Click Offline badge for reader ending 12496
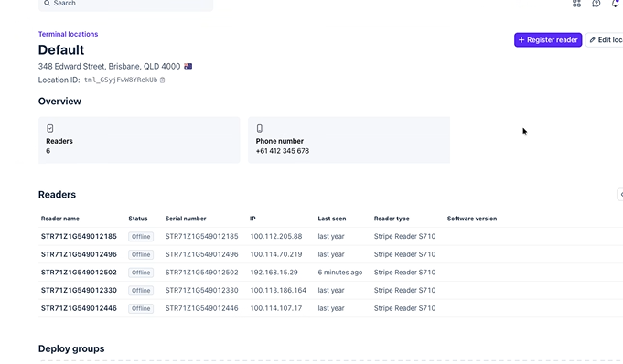Viewport: 623px width, 364px height. [x=141, y=254]
